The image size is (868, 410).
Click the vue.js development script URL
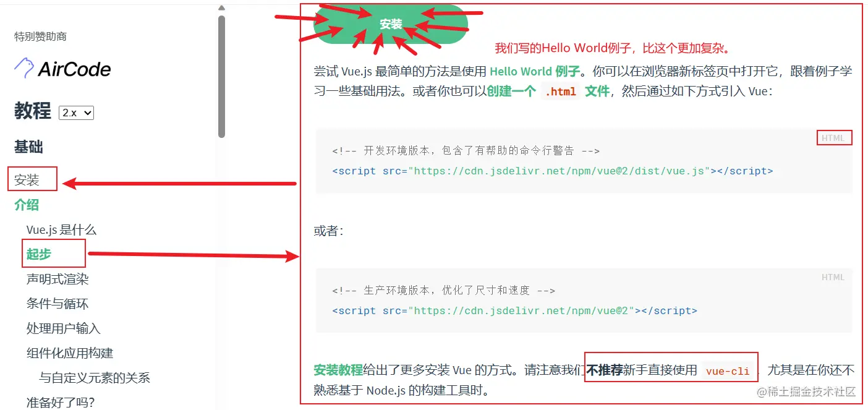pos(559,171)
